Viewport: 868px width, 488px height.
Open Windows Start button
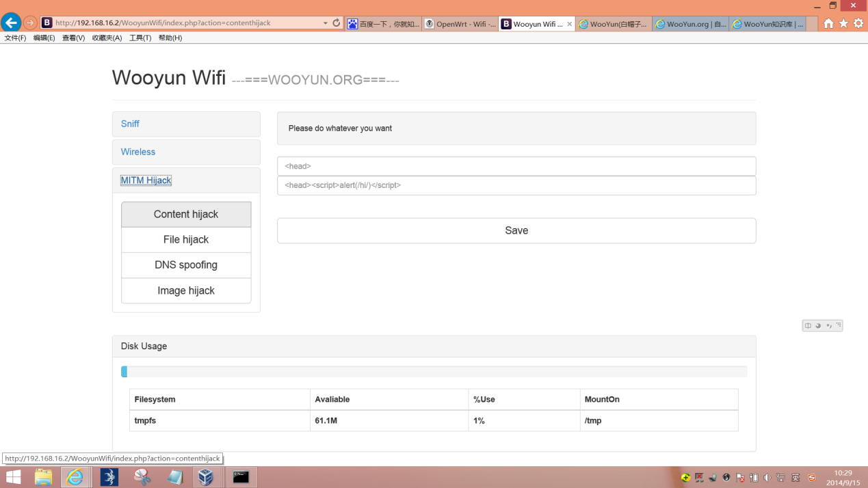coord(13,476)
